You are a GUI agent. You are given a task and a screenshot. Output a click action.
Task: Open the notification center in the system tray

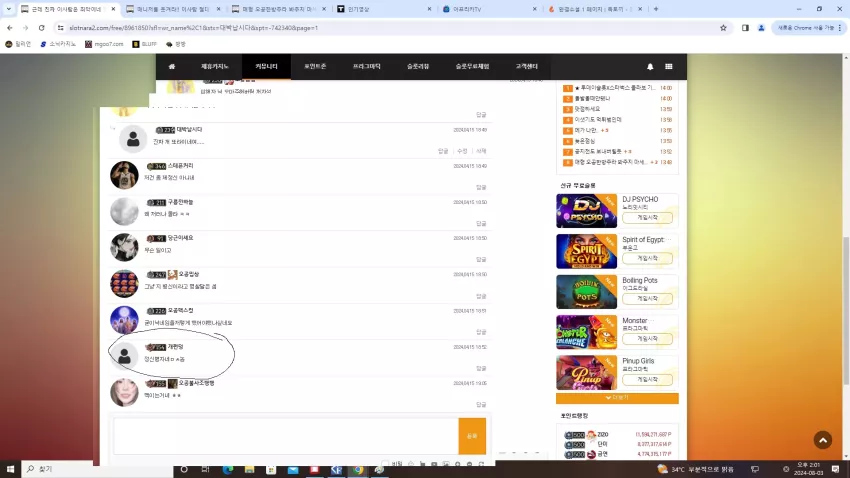point(835,469)
